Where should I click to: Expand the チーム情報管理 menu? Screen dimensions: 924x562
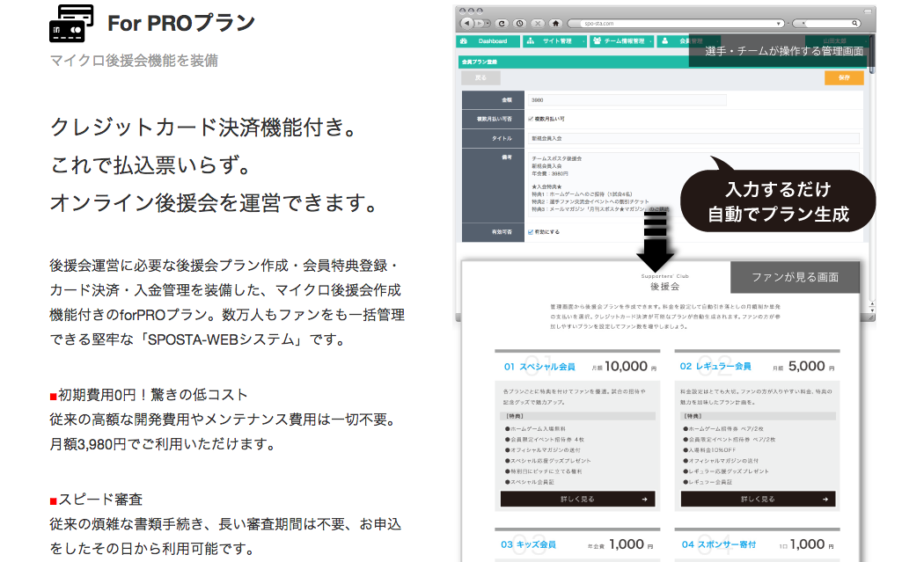point(621,41)
